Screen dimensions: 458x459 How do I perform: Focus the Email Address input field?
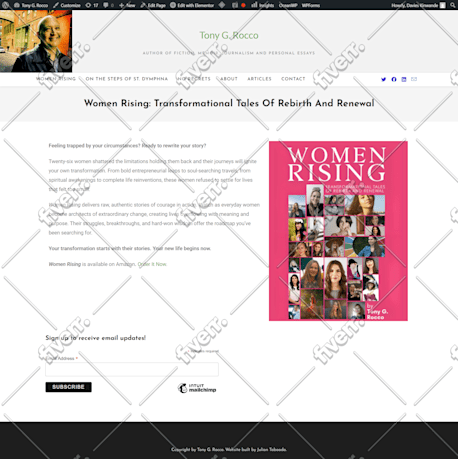tap(132, 369)
